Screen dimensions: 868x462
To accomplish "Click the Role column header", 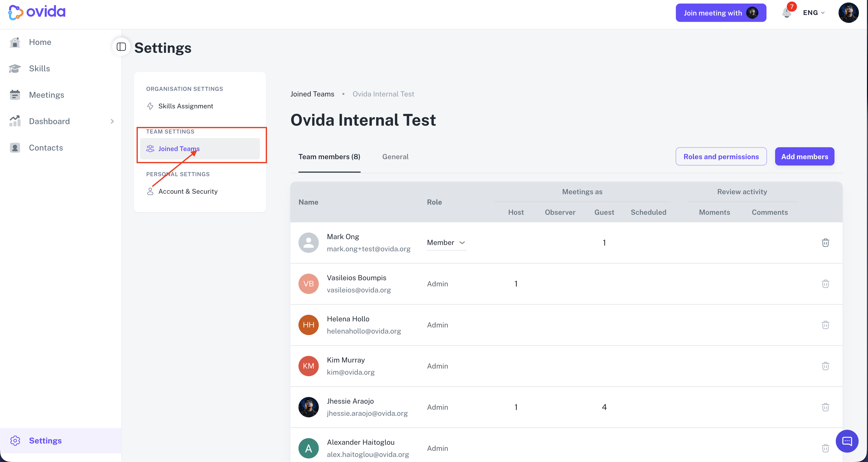I will click(x=434, y=202).
